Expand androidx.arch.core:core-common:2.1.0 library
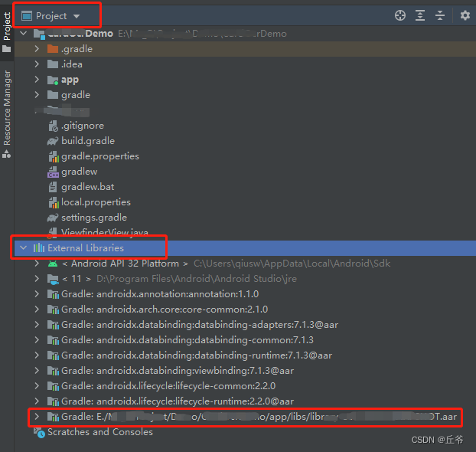The image size is (476, 452). point(37,310)
